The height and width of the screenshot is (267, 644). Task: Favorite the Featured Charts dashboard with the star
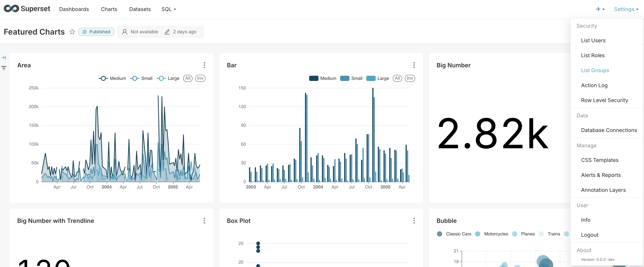pos(72,32)
